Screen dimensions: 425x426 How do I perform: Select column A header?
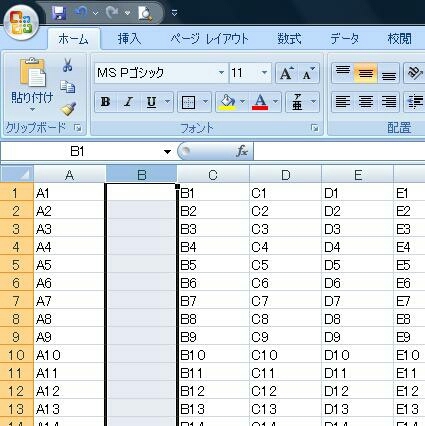point(70,174)
